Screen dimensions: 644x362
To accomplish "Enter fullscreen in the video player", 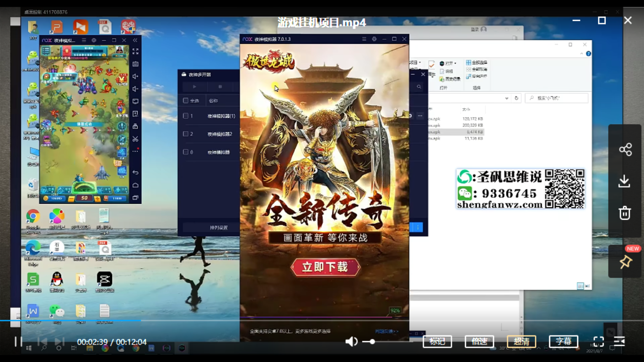I will (599, 342).
